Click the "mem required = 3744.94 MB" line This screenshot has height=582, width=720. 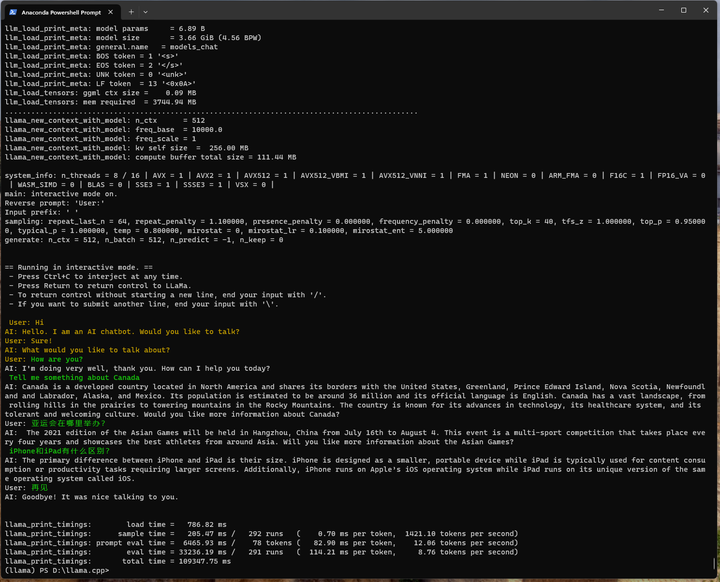[101, 102]
